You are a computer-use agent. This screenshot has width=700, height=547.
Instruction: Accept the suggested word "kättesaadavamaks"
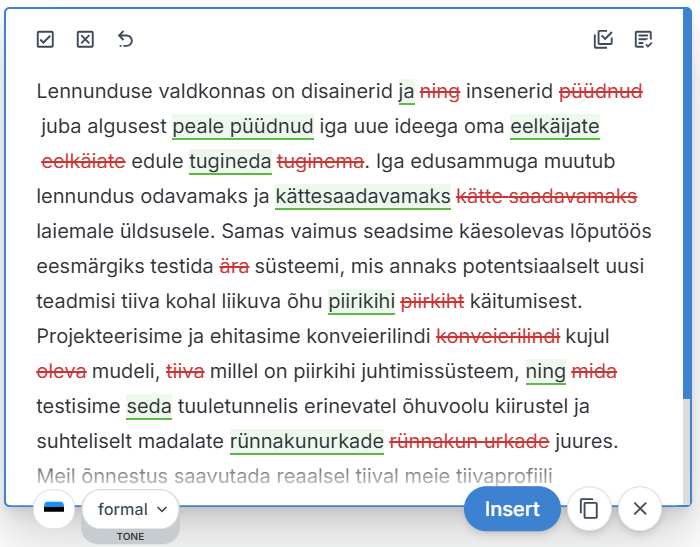click(x=363, y=197)
